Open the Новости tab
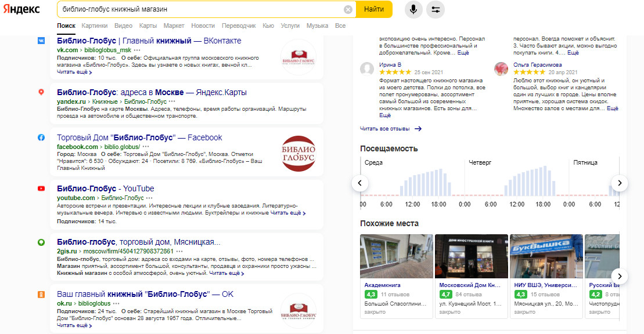Viewport: 644px width, 334px height. click(x=203, y=26)
